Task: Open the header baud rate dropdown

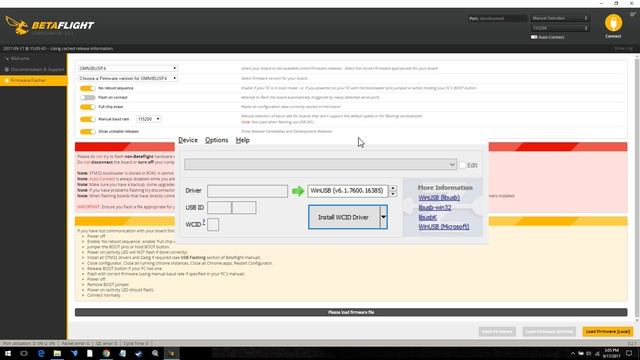Action: click(x=559, y=28)
